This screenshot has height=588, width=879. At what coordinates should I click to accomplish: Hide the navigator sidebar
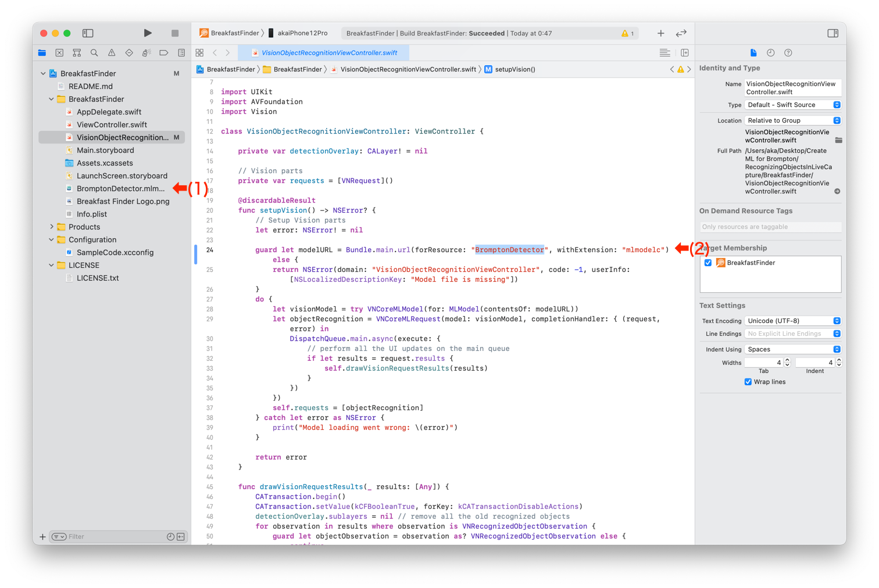click(x=88, y=33)
